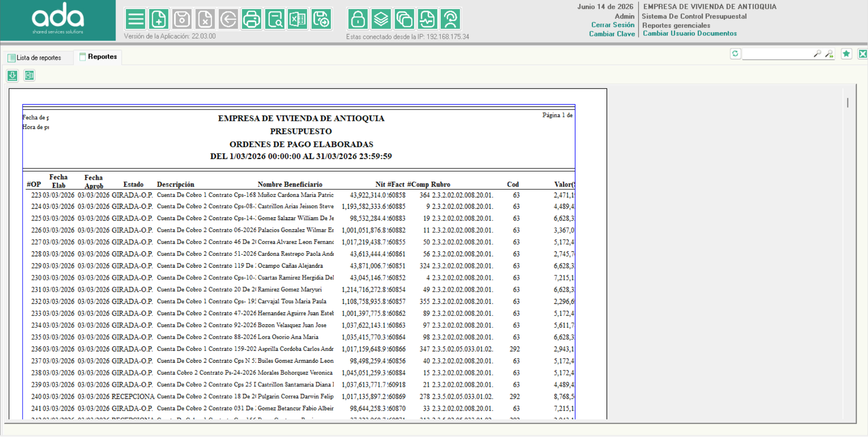Select the Reportes tab
The height and width of the screenshot is (437, 868).
click(x=98, y=57)
